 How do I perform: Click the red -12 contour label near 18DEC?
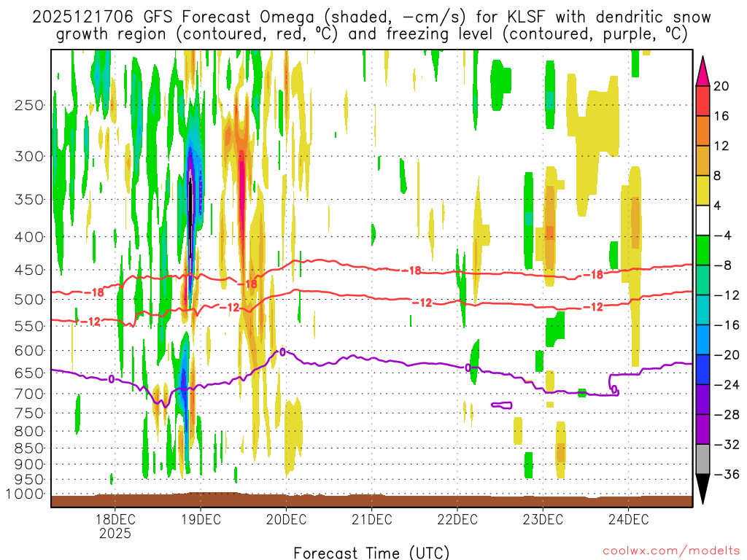(x=90, y=322)
